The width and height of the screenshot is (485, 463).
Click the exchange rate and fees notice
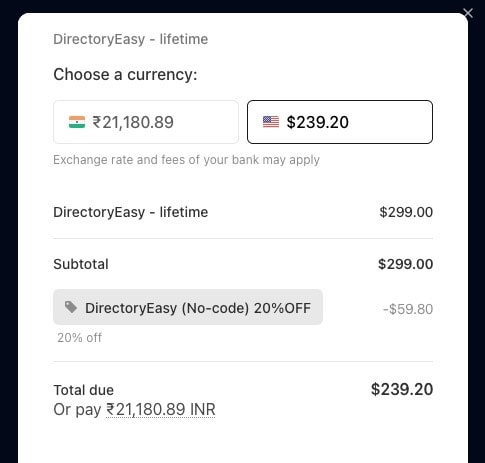point(186,160)
